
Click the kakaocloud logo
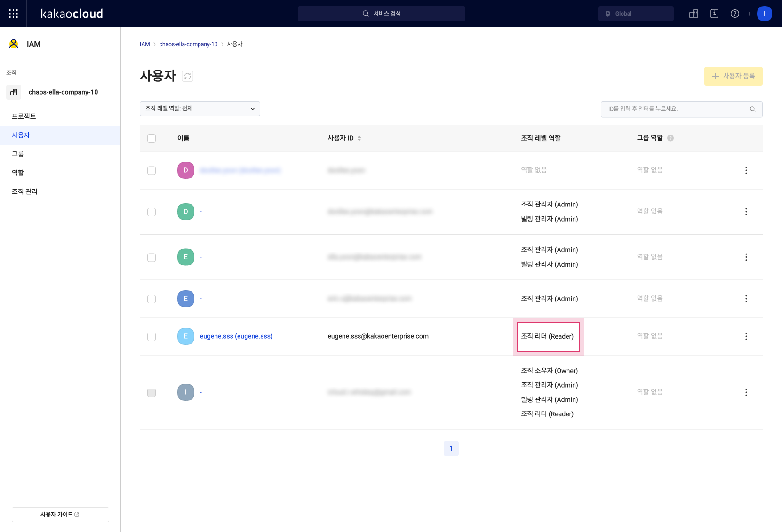(x=72, y=14)
